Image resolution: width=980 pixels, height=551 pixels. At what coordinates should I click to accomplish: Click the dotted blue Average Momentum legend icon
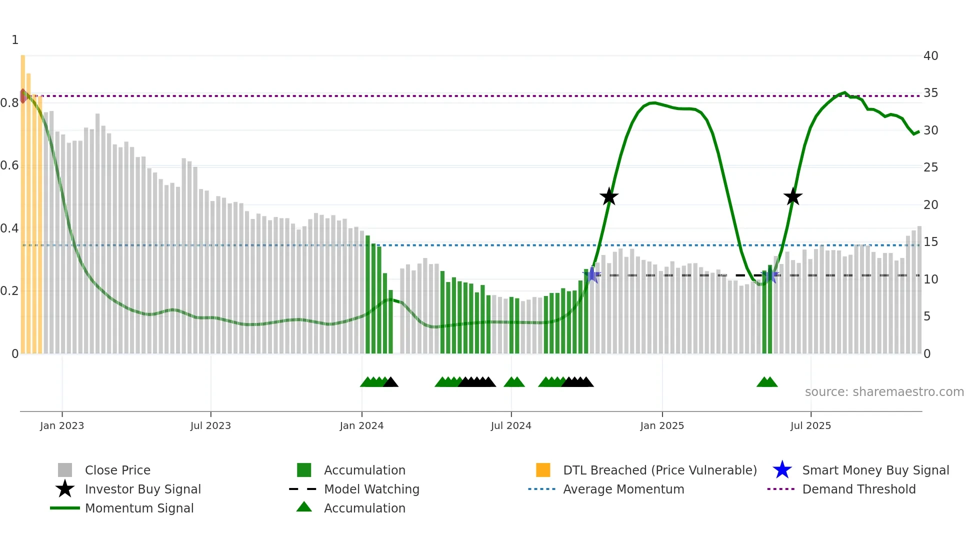[542, 489]
